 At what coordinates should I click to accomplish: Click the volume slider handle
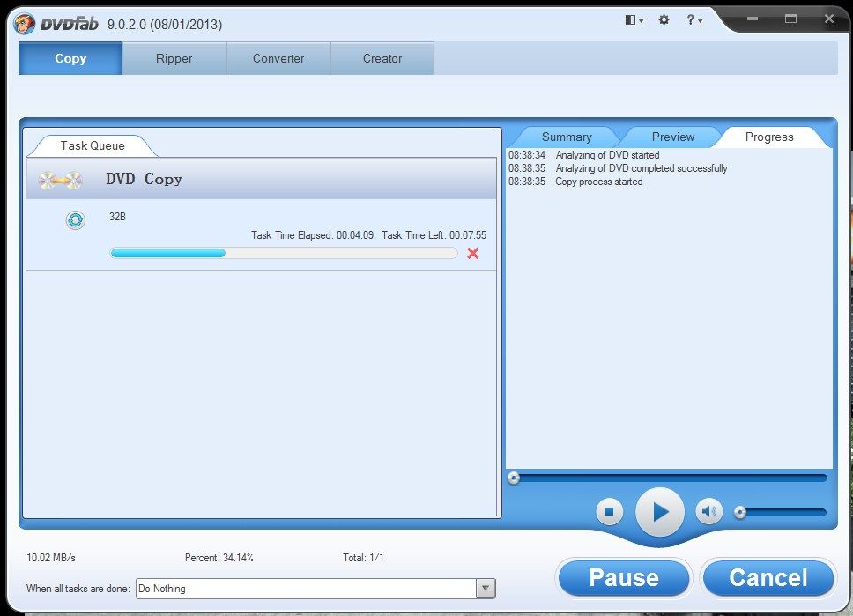pos(740,512)
